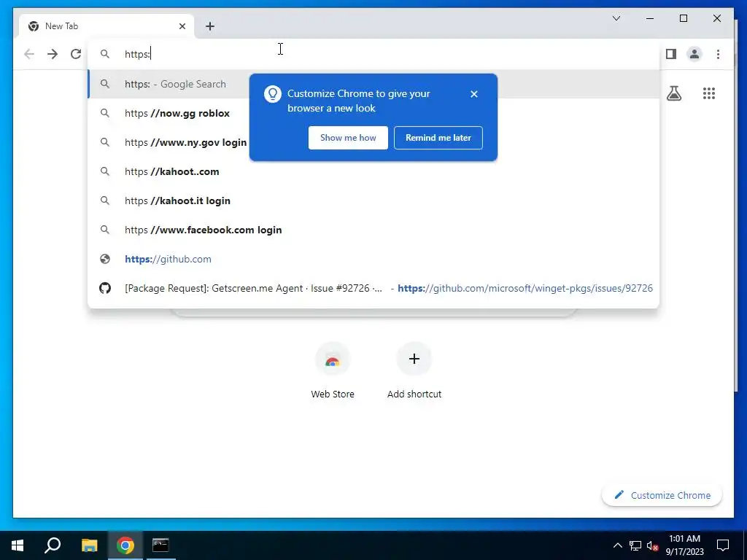Screen dimensions: 747x560
Task: Click the search icon in the address bar
Action: coord(105,54)
